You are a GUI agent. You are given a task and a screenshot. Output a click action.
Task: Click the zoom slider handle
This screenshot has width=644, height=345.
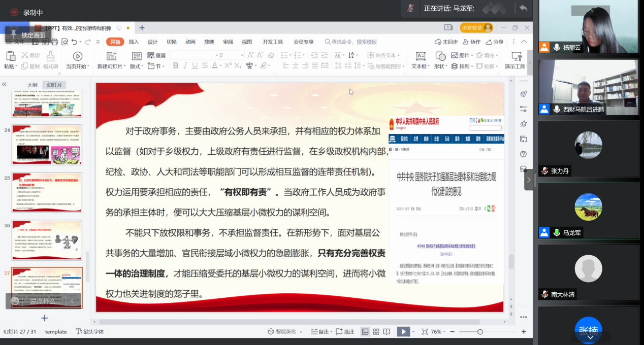click(480, 332)
